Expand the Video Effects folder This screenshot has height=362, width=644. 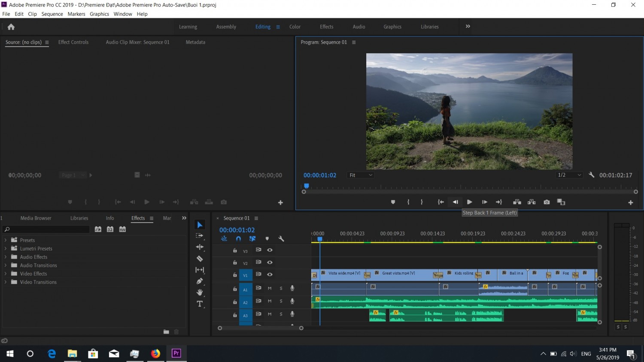[x=5, y=274]
